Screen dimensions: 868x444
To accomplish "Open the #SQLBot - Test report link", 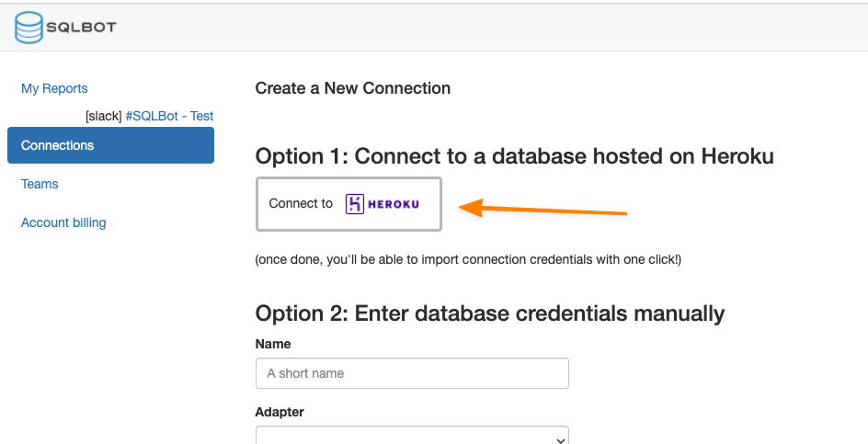I will (x=169, y=116).
